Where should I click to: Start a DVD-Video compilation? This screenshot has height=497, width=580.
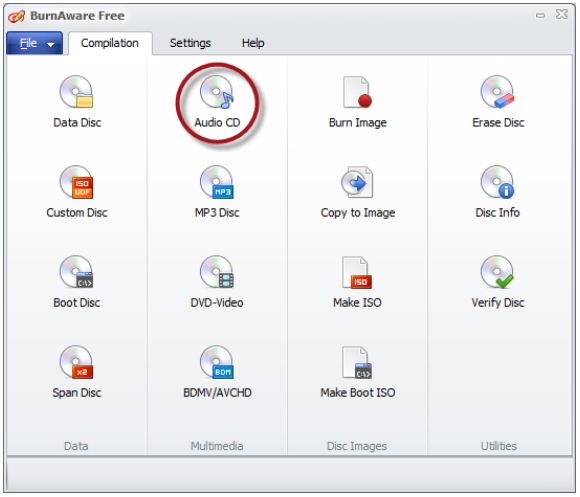[217, 282]
